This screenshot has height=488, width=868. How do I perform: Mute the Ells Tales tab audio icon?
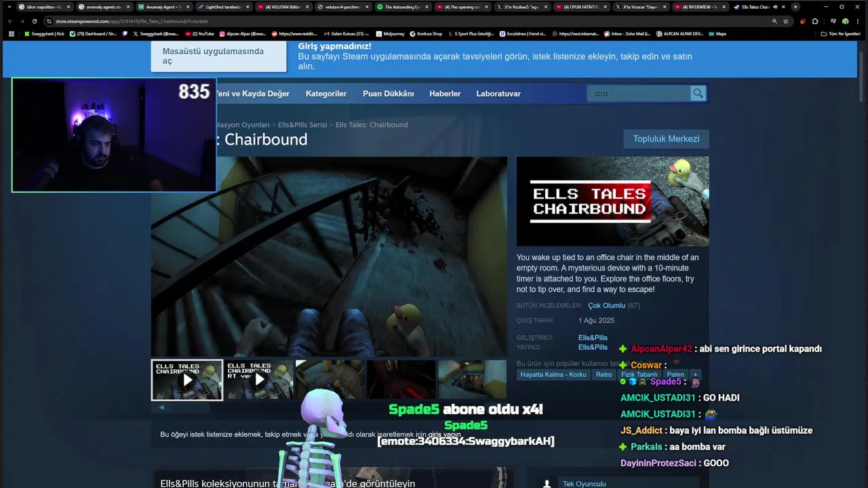pyautogui.click(x=774, y=7)
